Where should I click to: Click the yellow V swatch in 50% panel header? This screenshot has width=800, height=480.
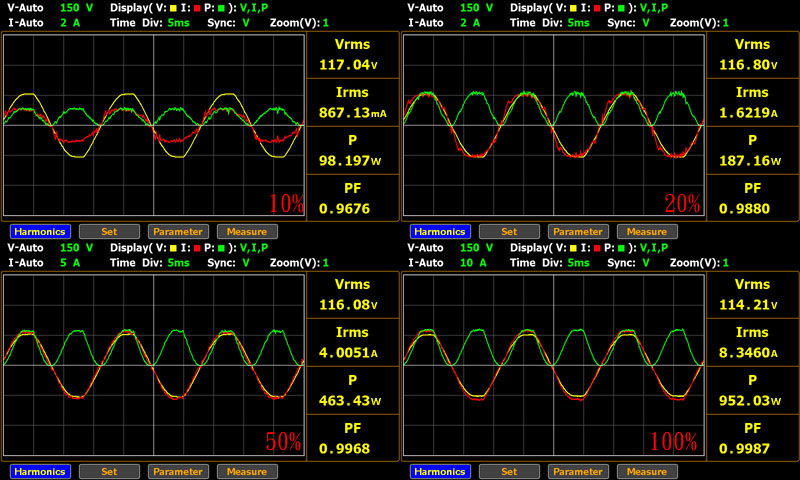click(173, 248)
